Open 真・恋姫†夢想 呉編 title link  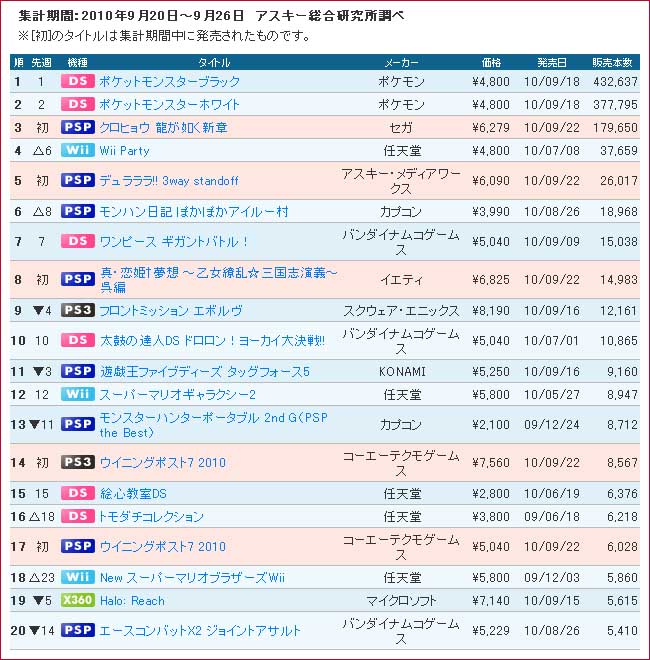(218, 280)
